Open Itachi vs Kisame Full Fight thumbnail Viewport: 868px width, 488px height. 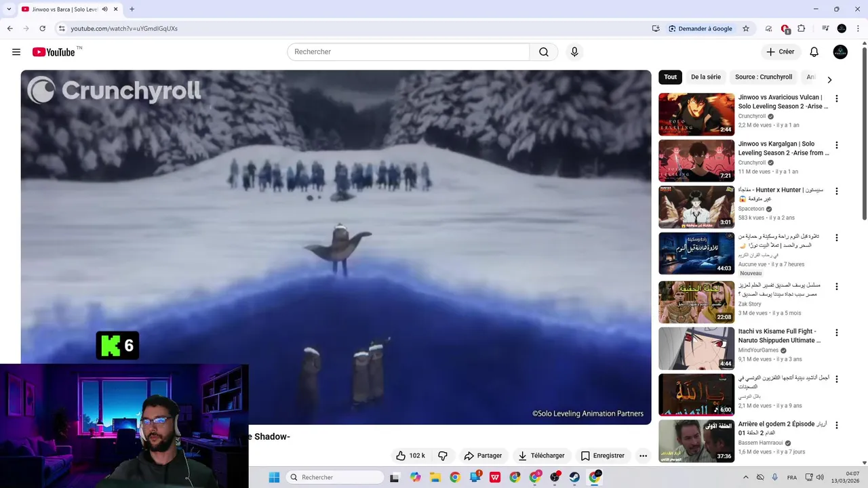[696, 348]
